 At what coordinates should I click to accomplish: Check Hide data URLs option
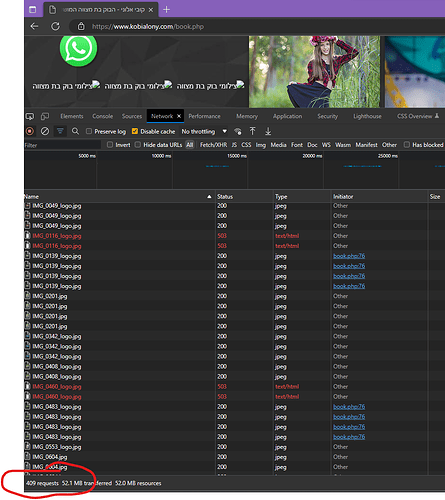138,145
